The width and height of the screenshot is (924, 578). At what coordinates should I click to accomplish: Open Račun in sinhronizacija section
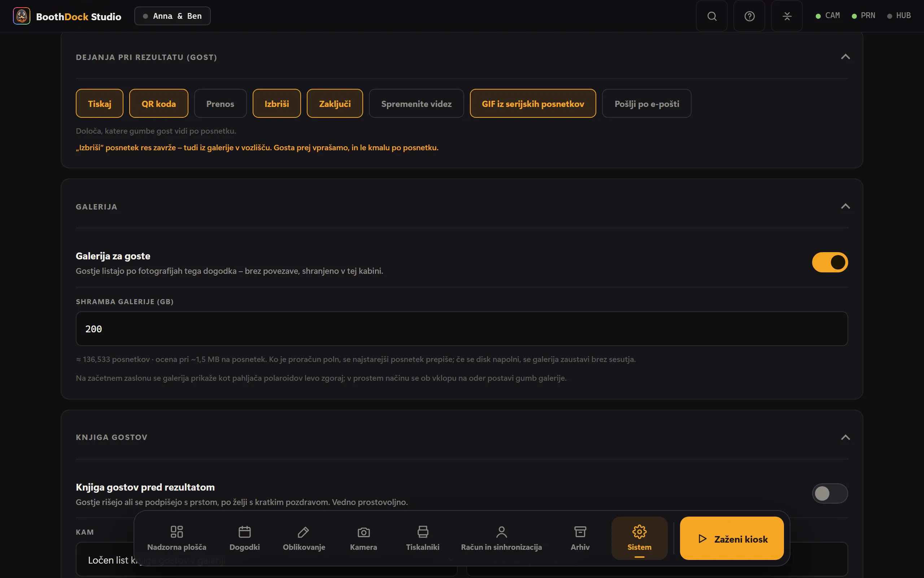pyautogui.click(x=501, y=538)
